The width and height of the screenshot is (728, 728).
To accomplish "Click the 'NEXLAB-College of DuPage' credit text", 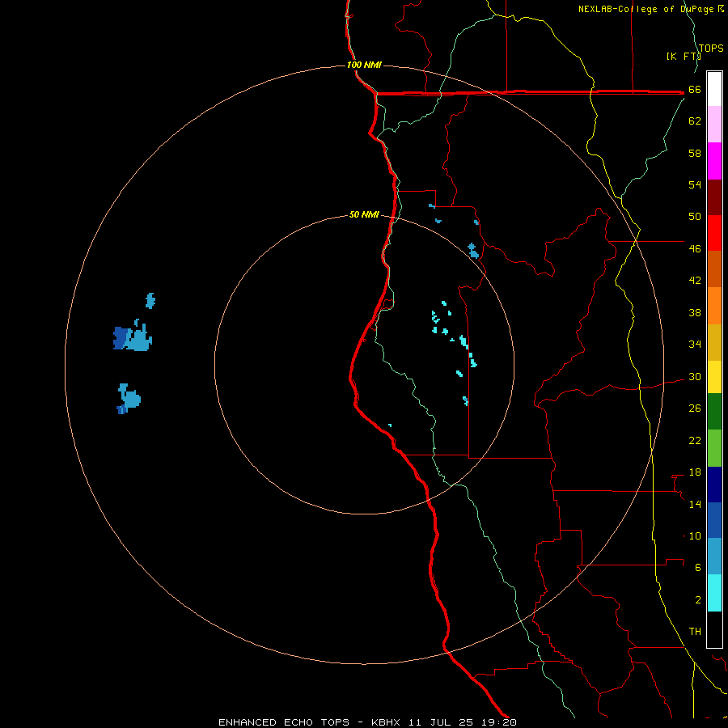I will (x=645, y=9).
